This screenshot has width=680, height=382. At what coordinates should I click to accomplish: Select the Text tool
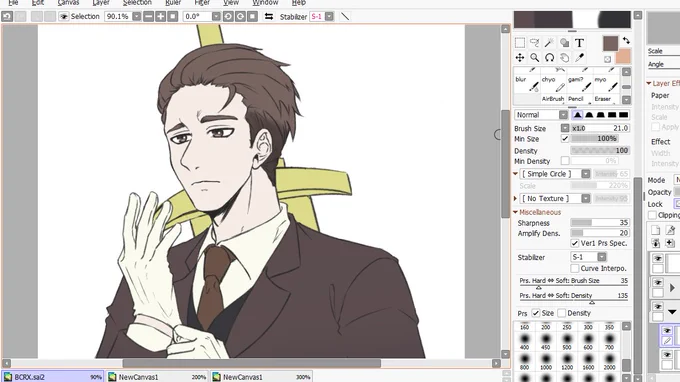coord(579,42)
